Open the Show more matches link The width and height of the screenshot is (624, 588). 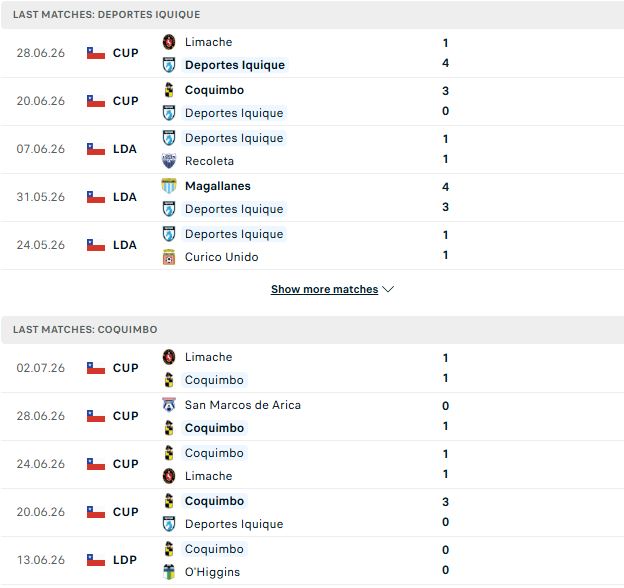(x=324, y=289)
